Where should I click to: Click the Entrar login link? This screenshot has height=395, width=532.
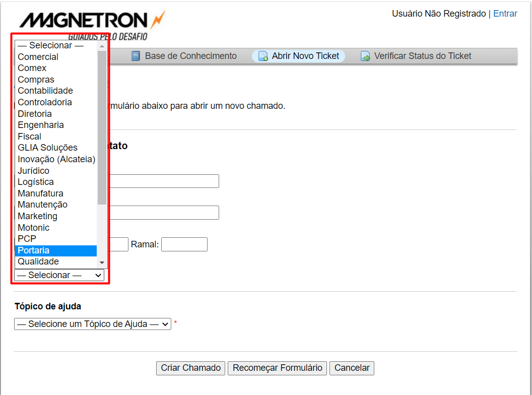pos(505,14)
